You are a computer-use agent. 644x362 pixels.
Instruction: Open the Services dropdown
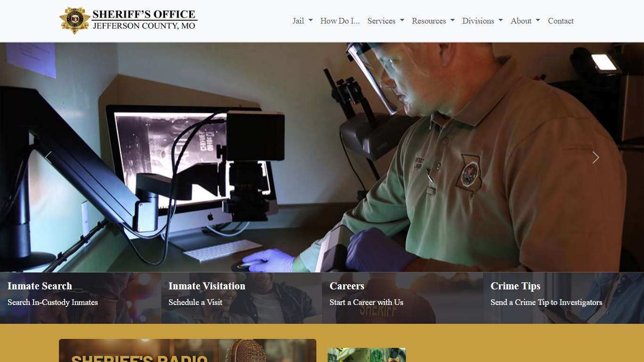[x=385, y=21]
